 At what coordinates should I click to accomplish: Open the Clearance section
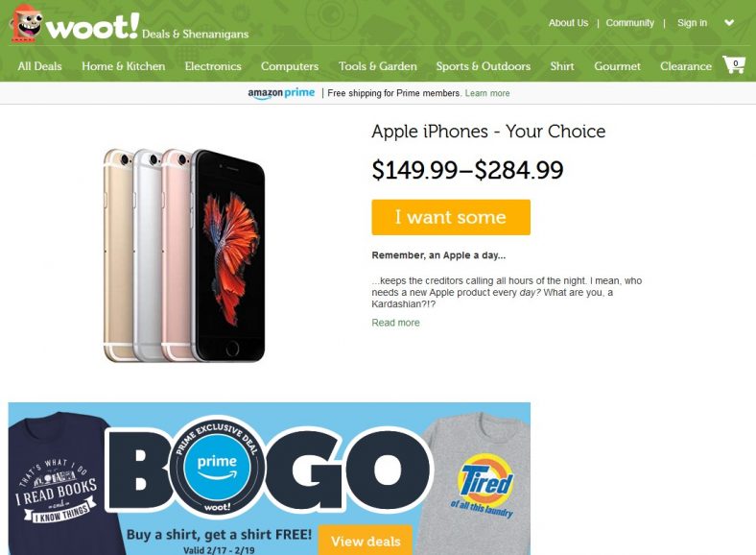[686, 66]
